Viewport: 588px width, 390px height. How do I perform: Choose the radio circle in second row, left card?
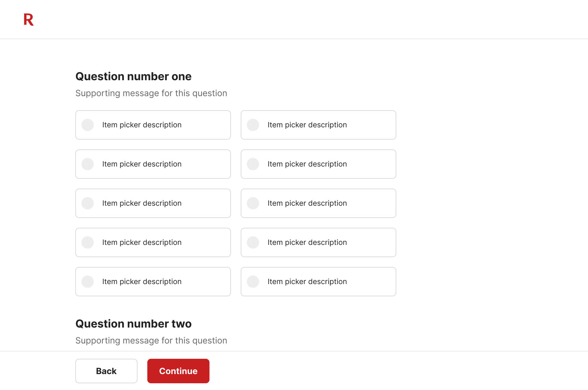click(x=88, y=164)
